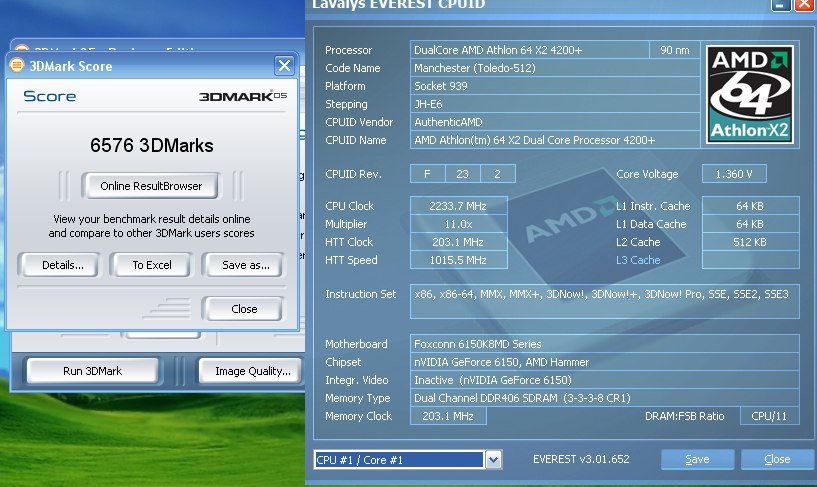Click the 'EVEREST v3.01.652' version text
This screenshot has width=817, height=487.
[x=581, y=459]
